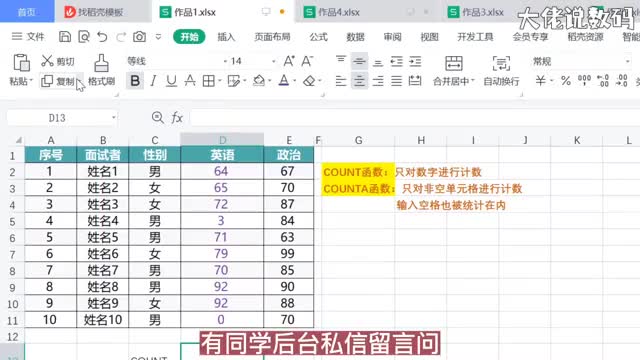This screenshot has height=360, width=640.
Task: Align cell content to top
Action: [341, 60]
